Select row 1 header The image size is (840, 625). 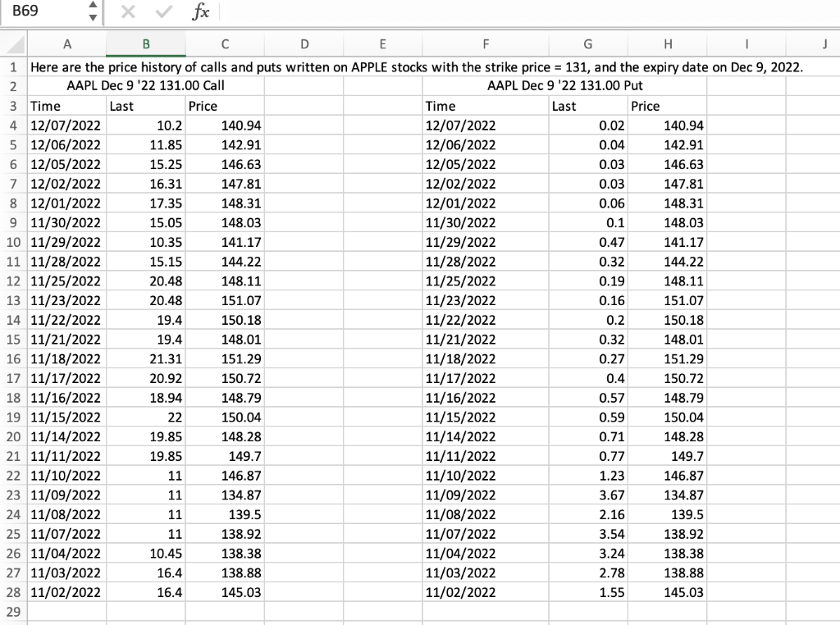tap(13, 67)
